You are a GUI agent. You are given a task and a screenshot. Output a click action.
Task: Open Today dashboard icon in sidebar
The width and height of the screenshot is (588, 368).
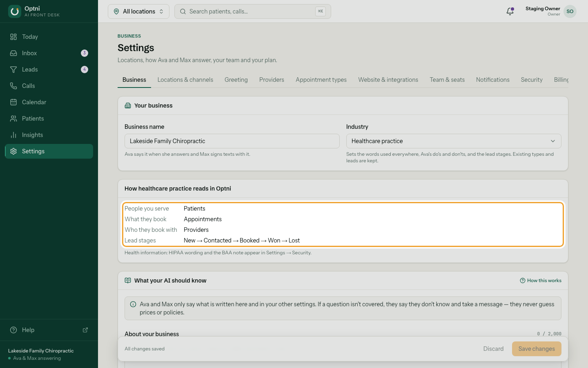[x=13, y=37]
